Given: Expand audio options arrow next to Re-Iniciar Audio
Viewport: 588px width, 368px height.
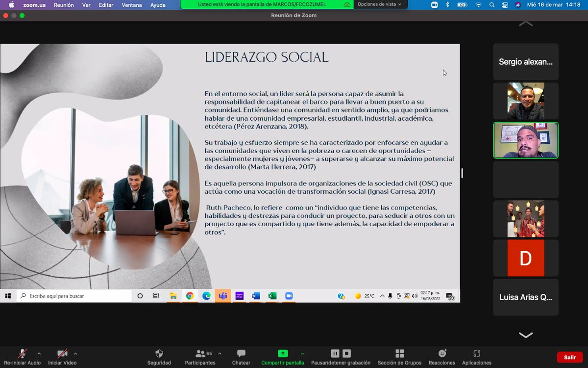Looking at the screenshot, I should coord(39,353).
